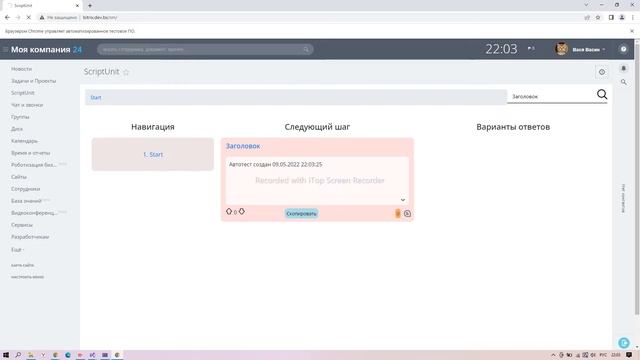Show hidden tray icons chevron
Viewport: 640px width, 360px height.
tap(553, 355)
